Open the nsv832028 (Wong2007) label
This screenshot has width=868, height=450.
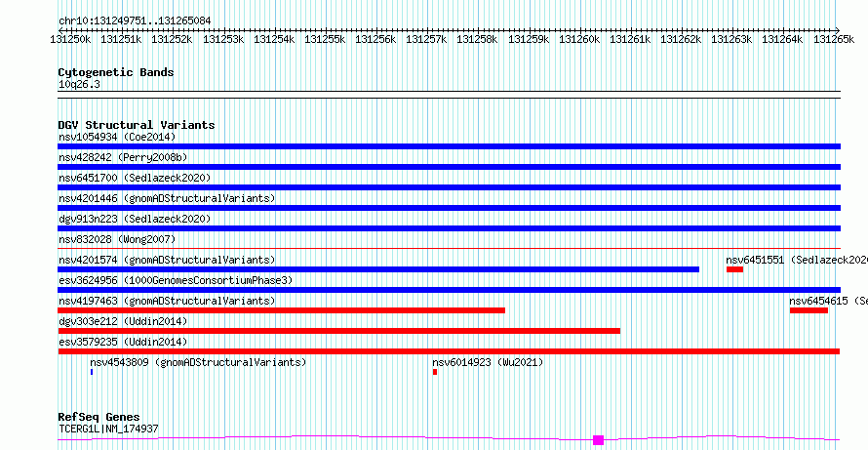tap(117, 239)
